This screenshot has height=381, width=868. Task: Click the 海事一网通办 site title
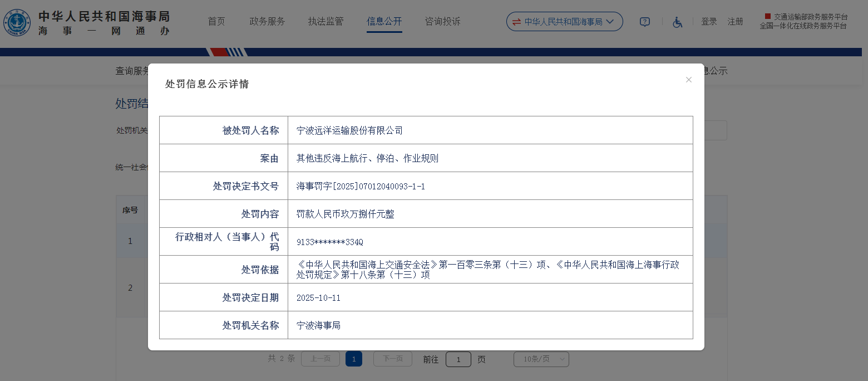pos(104,31)
